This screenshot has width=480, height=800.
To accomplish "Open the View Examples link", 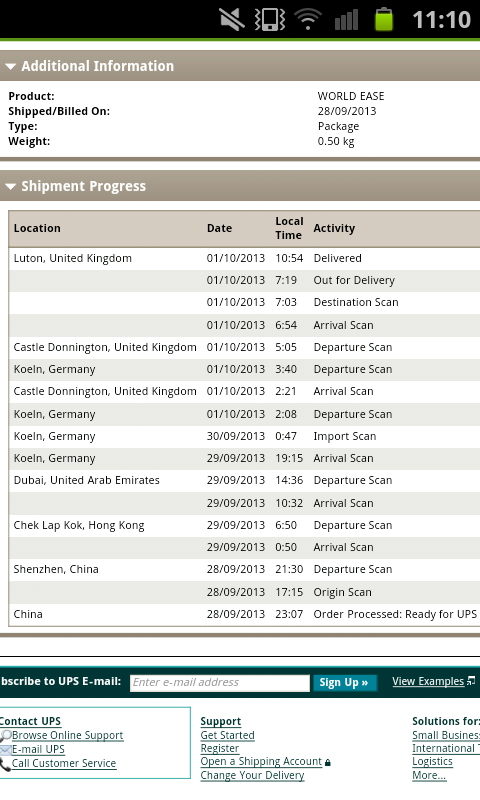I will (428, 682).
